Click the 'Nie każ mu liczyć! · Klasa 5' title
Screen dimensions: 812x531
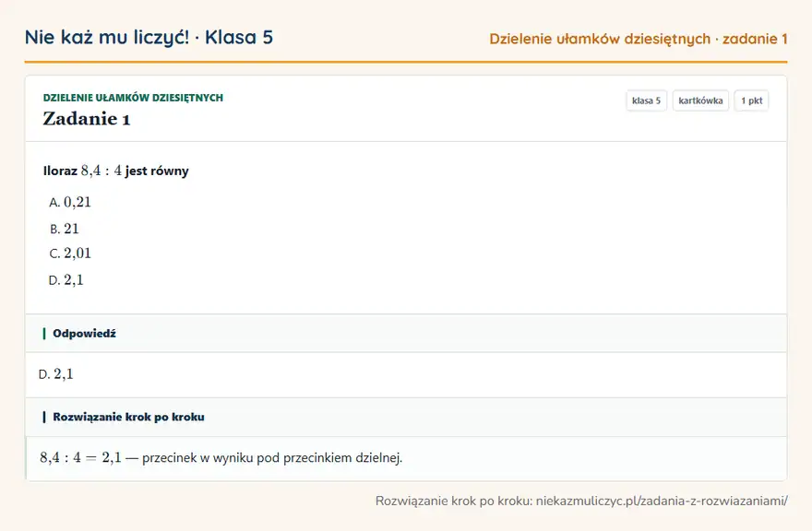click(x=149, y=38)
